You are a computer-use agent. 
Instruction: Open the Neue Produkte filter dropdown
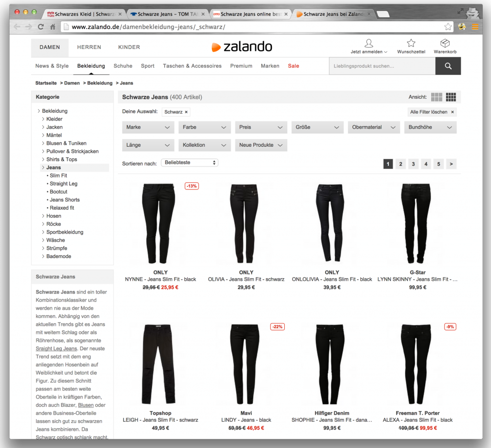[x=261, y=145]
